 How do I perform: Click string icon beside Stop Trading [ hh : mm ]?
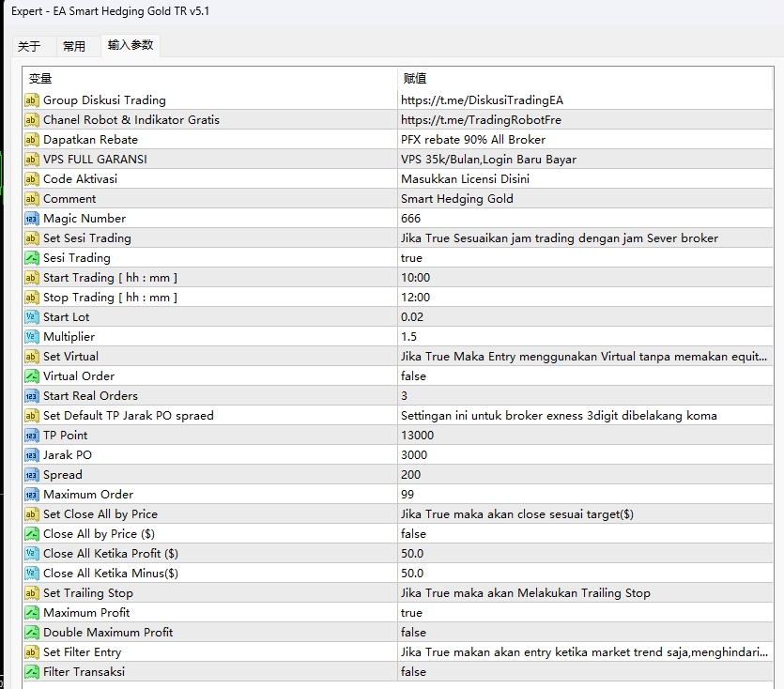32,298
